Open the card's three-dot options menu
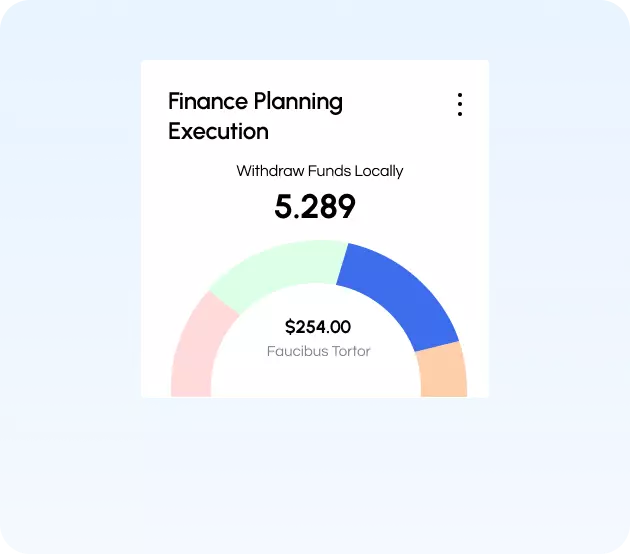The width and height of the screenshot is (630, 554). click(459, 104)
